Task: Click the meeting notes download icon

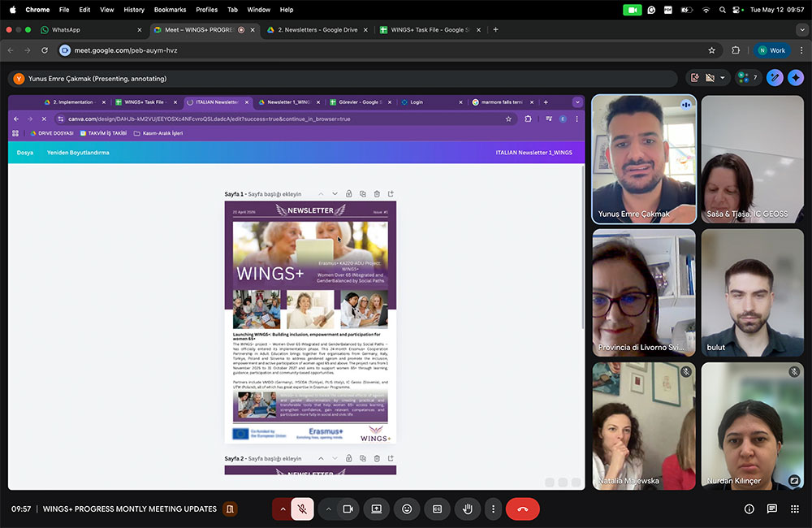Action: (x=695, y=78)
